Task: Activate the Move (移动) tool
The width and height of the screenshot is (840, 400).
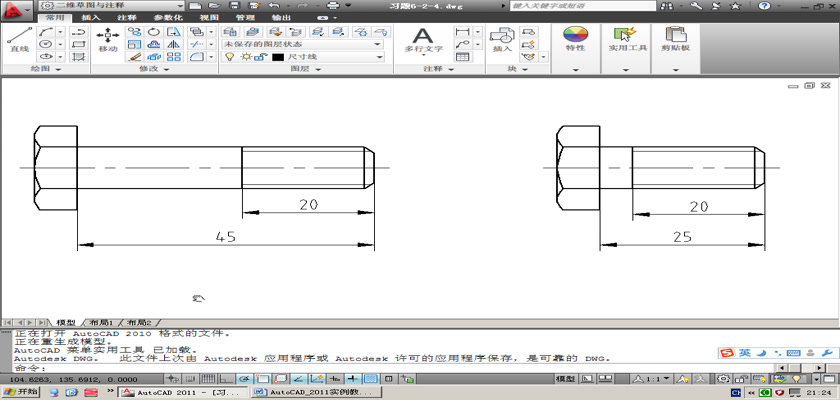Action: pos(108,38)
